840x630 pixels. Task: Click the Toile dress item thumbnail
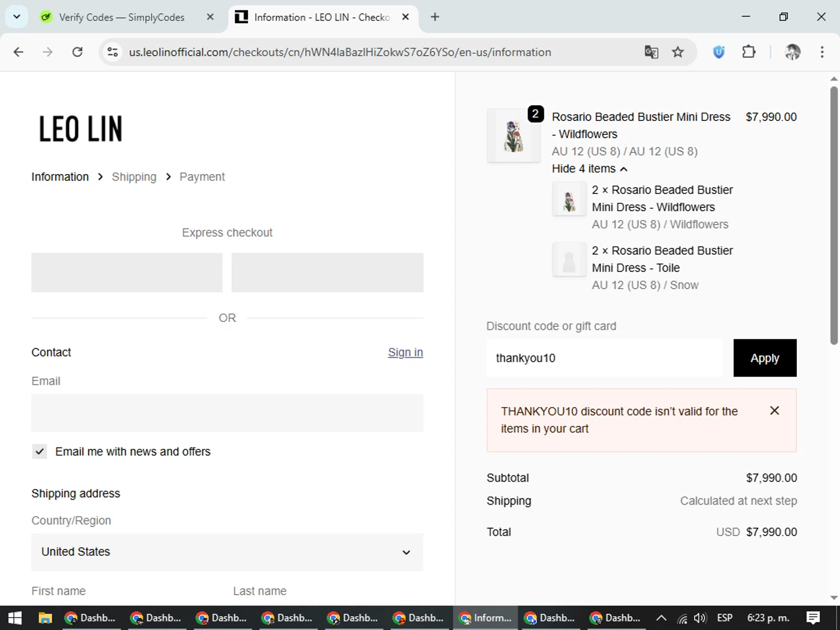click(569, 260)
